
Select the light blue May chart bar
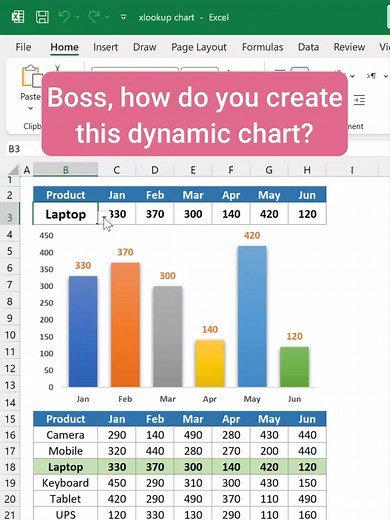[x=252, y=316]
